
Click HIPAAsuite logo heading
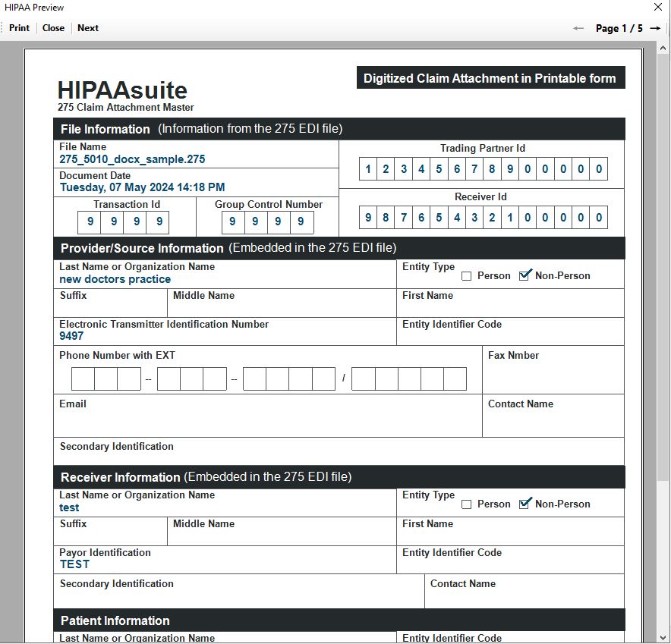coord(122,90)
